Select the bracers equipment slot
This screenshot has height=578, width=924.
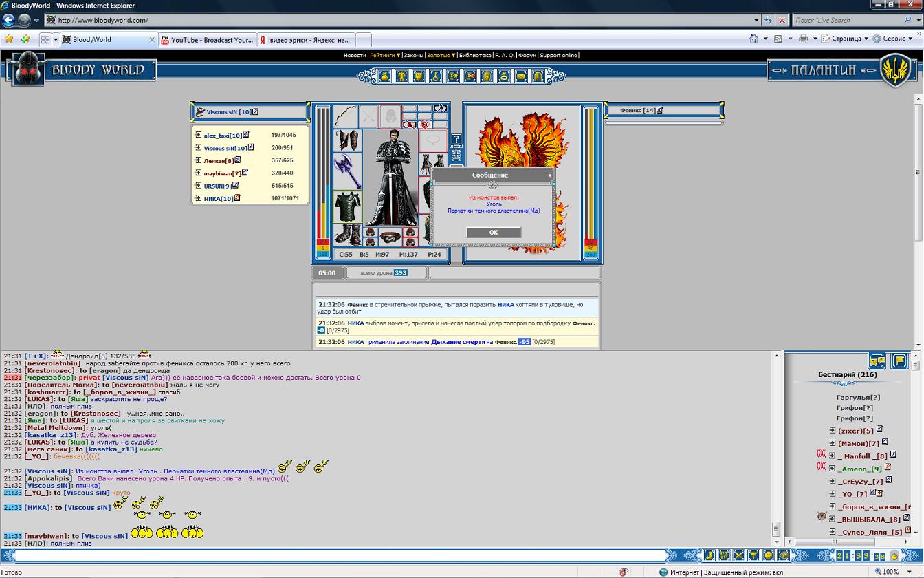347,140
